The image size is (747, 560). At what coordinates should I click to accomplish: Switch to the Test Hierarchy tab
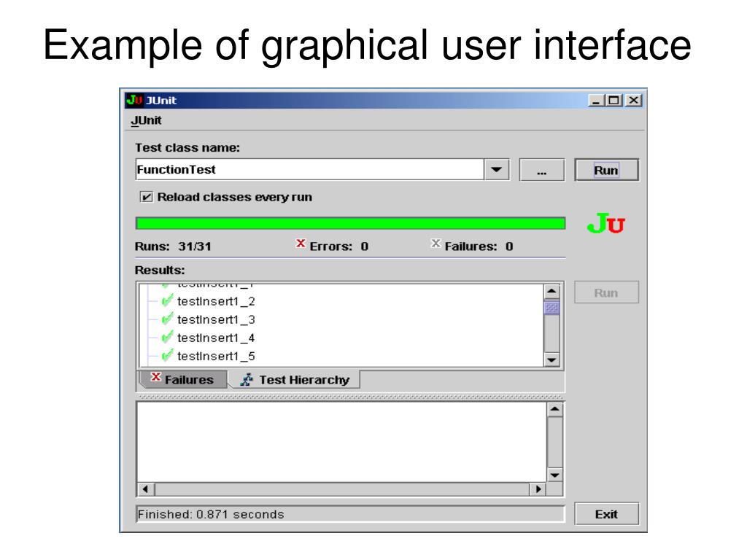point(295,379)
